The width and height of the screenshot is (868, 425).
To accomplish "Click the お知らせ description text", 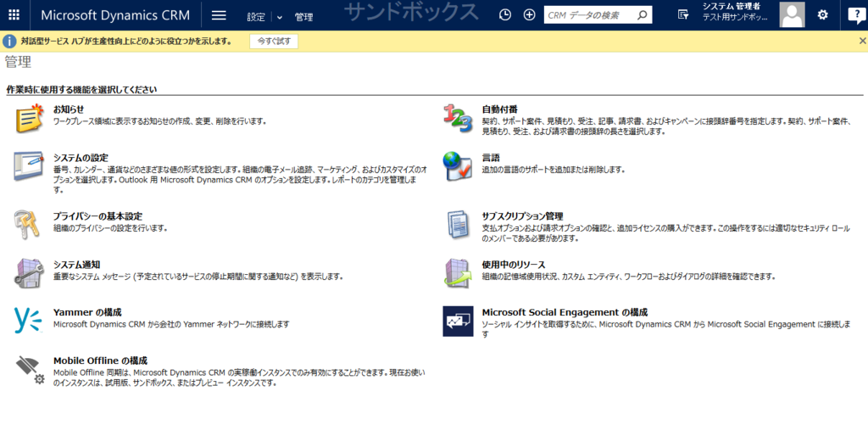I will 160,120.
